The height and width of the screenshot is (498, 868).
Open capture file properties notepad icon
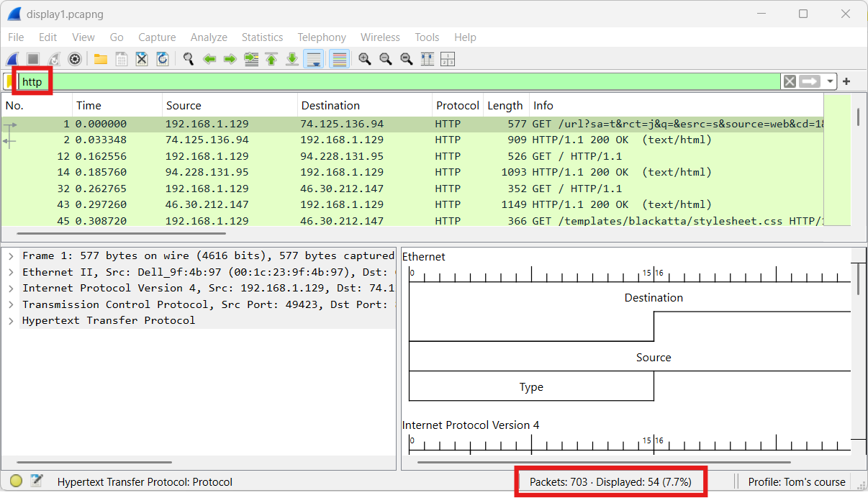(x=37, y=481)
